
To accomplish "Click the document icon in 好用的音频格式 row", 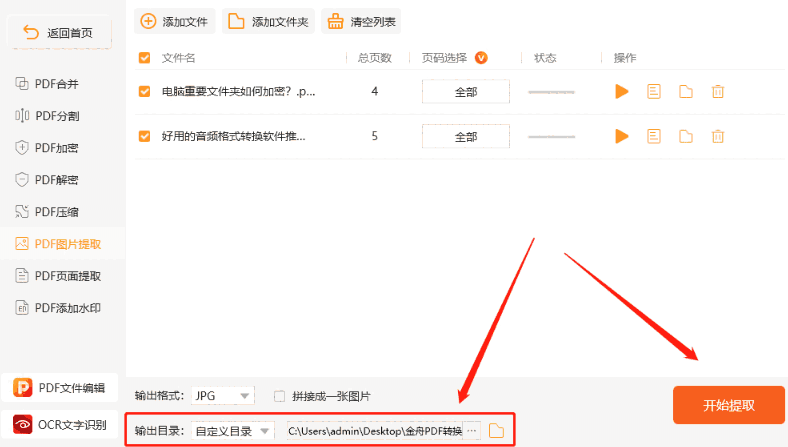I will pos(654,136).
